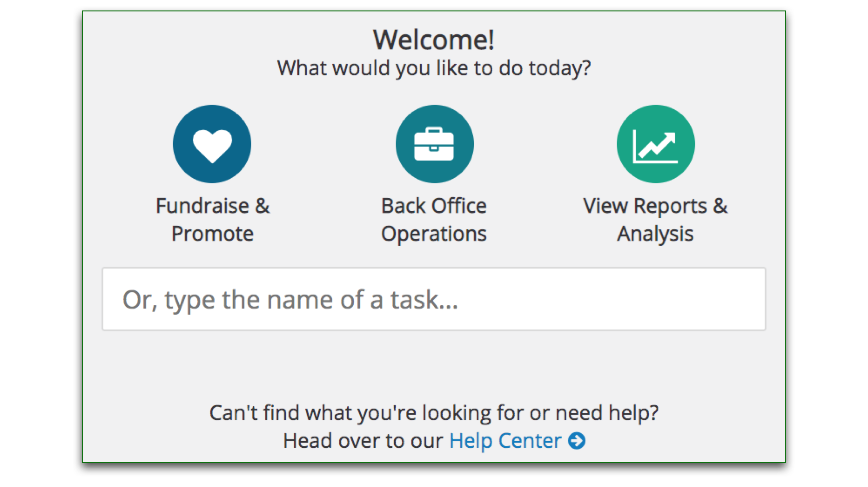The height and width of the screenshot is (487, 868).
Task: Click the heart icon for Fundraise & Promote
Action: (x=212, y=144)
